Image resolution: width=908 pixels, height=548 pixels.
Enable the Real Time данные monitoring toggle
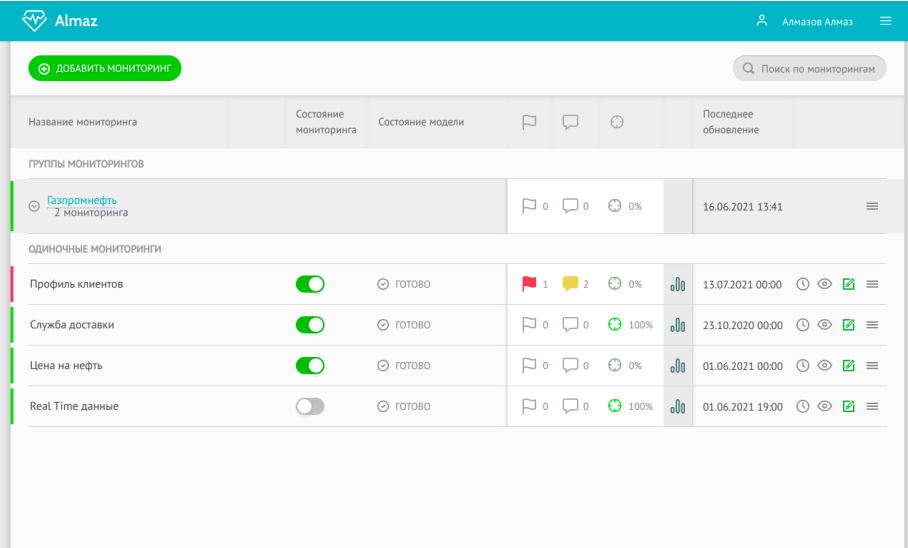point(310,407)
